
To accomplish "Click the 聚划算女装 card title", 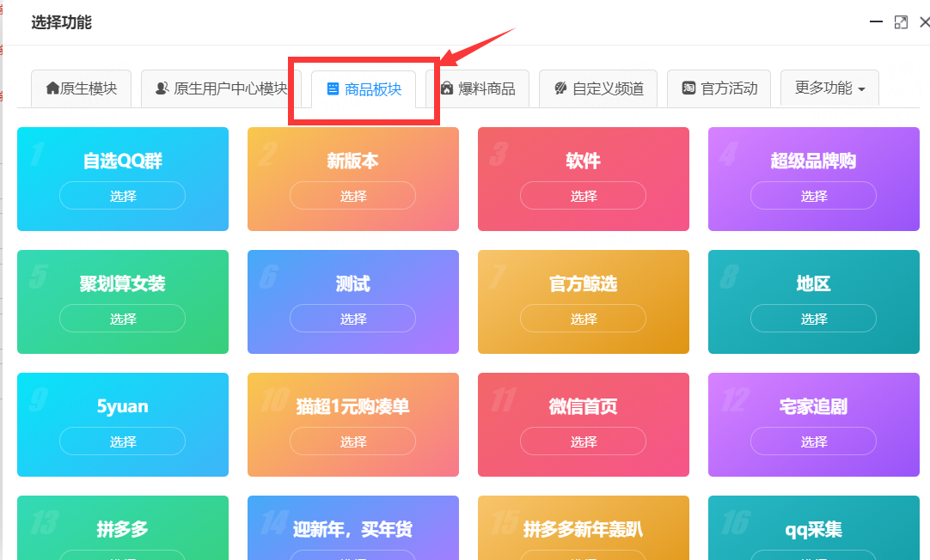I will coord(122,283).
